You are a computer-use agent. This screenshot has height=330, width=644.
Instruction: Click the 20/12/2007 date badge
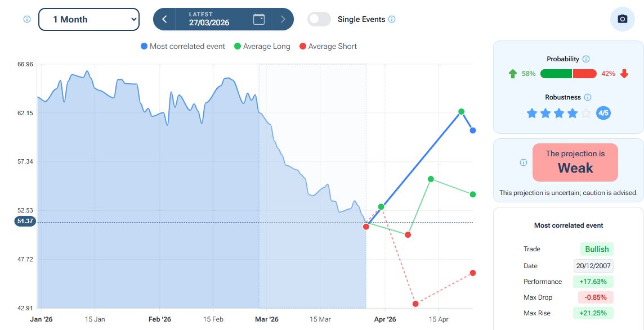pos(593,266)
